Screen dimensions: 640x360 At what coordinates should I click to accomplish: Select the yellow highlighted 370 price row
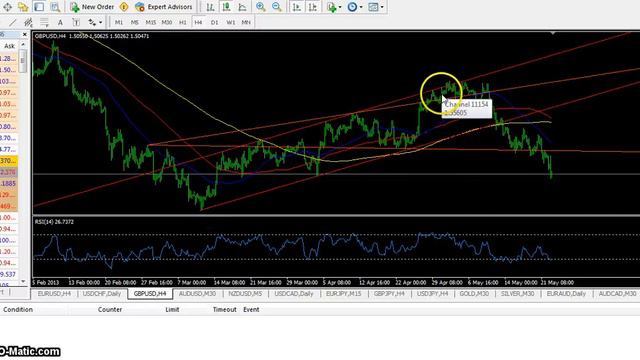(x=9, y=161)
